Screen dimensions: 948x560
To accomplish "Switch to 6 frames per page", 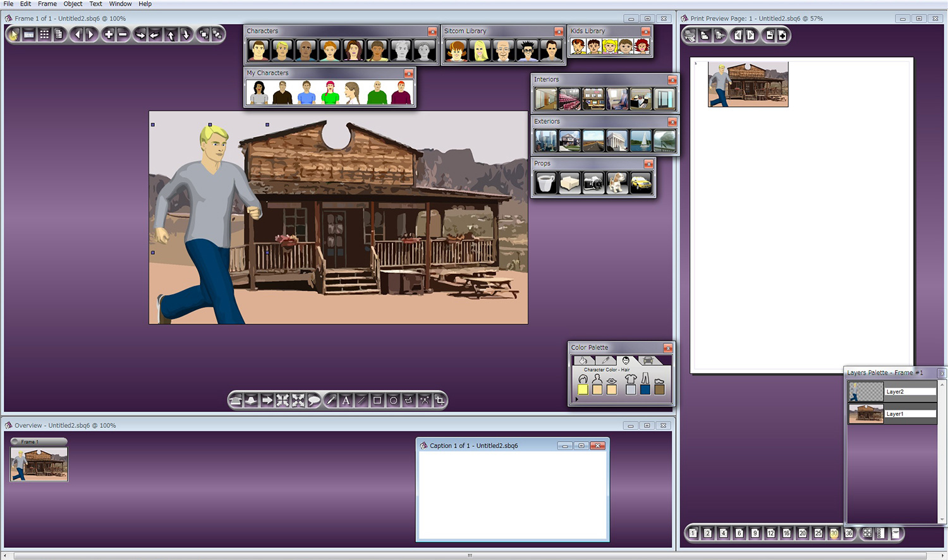I will coord(739,533).
